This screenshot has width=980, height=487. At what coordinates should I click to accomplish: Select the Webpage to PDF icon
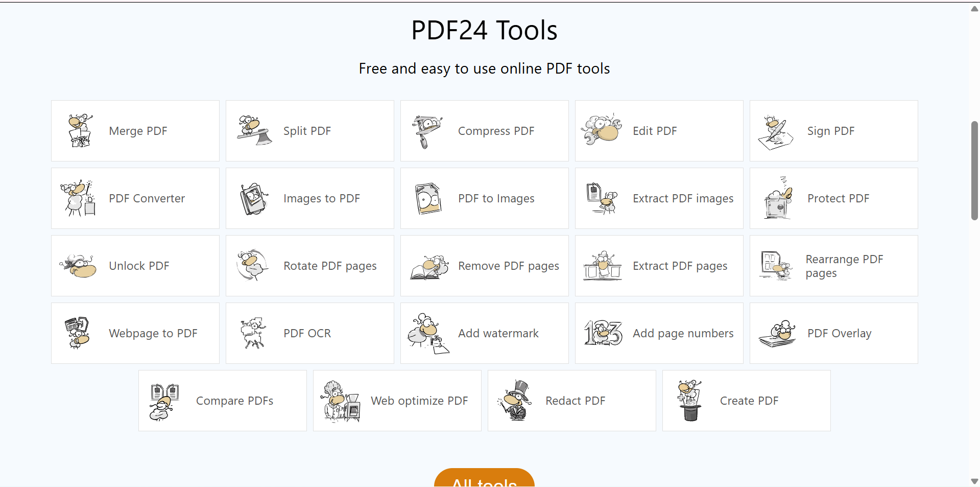[x=78, y=333]
